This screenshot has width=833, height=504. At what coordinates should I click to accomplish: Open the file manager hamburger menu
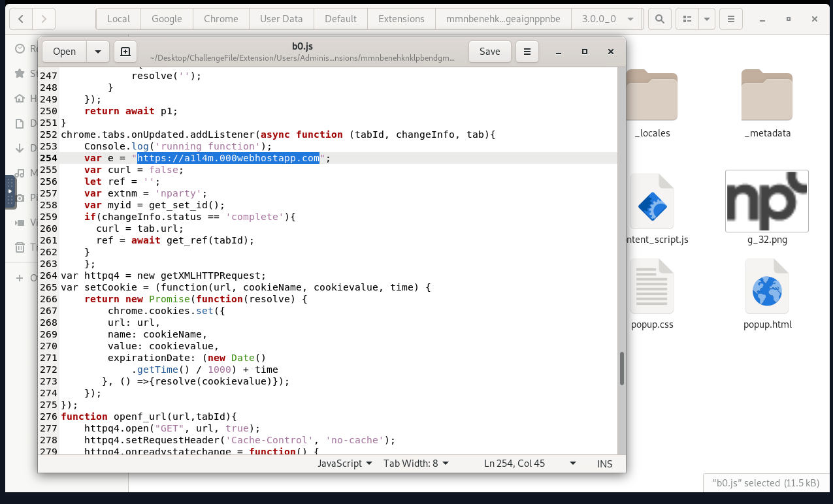pos(731,19)
